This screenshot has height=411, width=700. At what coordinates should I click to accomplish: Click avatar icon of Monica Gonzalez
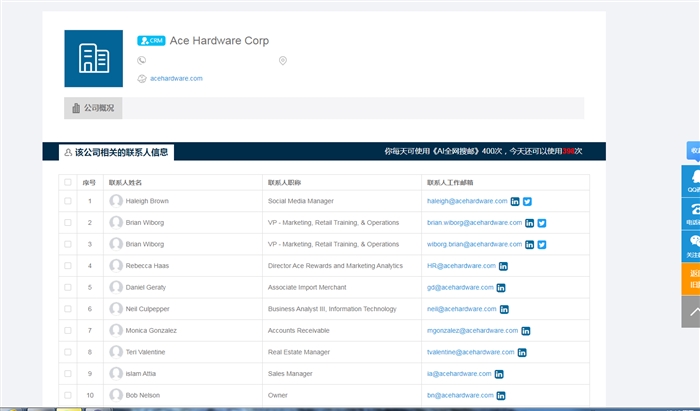(x=116, y=330)
